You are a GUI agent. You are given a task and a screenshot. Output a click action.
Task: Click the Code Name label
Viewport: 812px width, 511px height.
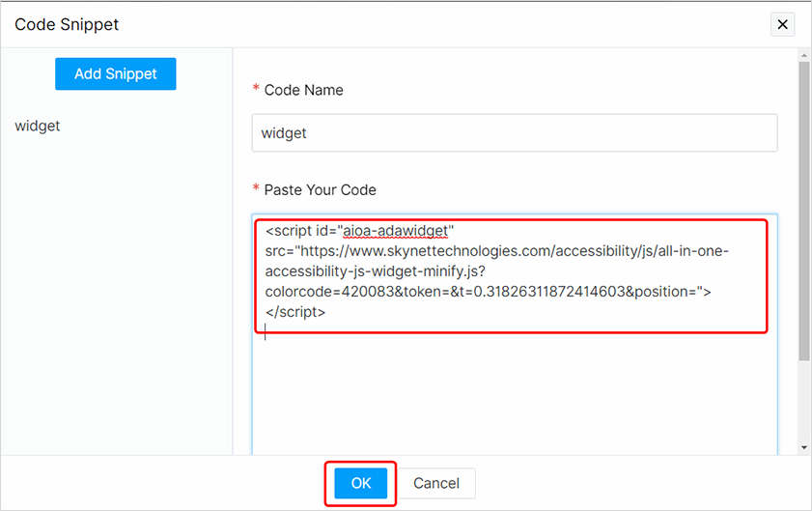(x=303, y=90)
